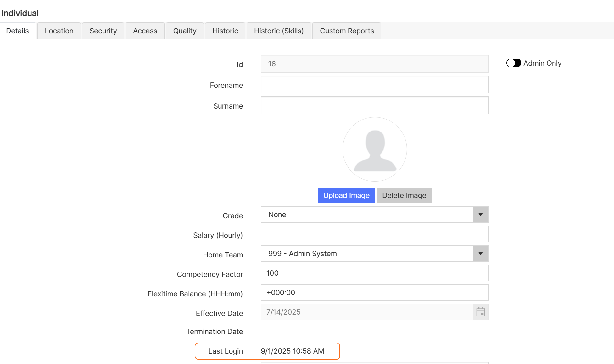Screen dimensions: 614x364
Task: Click the Salary (Hourly) field
Action: 374,234
